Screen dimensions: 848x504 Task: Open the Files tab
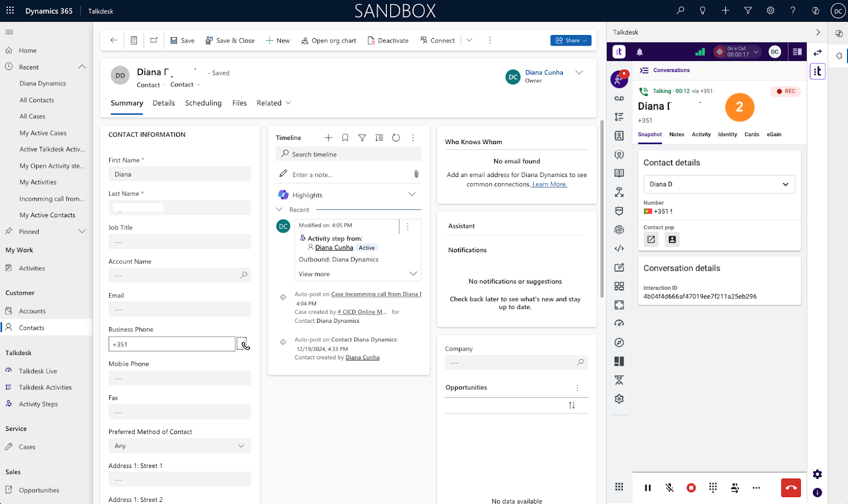[x=240, y=103]
